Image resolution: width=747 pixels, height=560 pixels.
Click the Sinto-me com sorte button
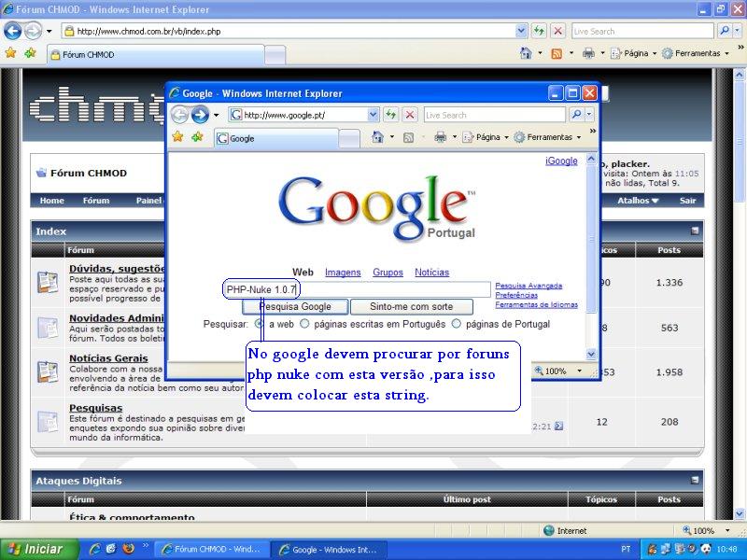(x=412, y=307)
